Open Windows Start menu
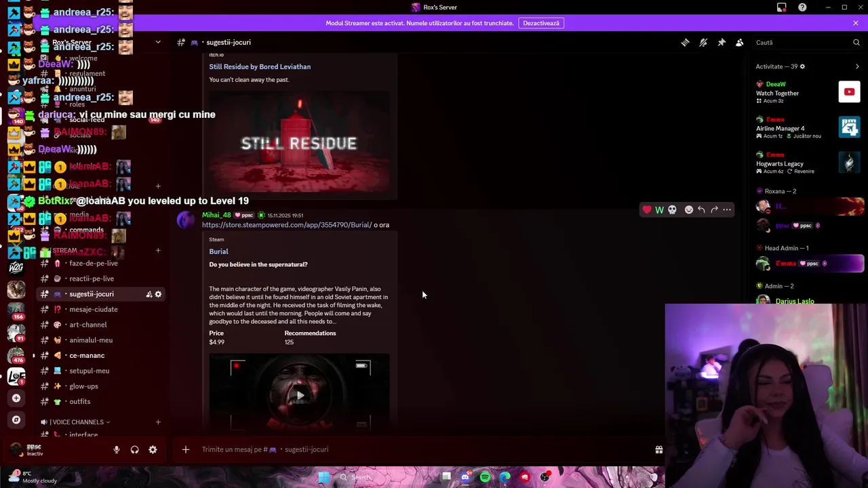 tap(323, 477)
